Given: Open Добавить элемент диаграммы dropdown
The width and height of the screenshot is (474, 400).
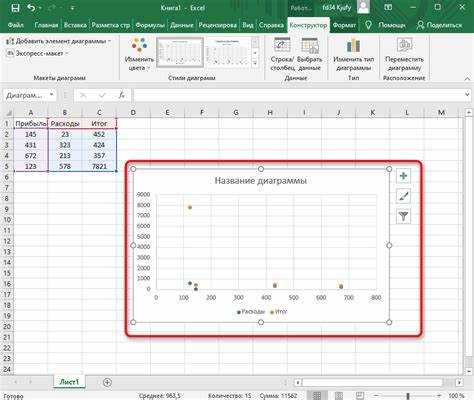Looking at the screenshot, I should pos(58,41).
